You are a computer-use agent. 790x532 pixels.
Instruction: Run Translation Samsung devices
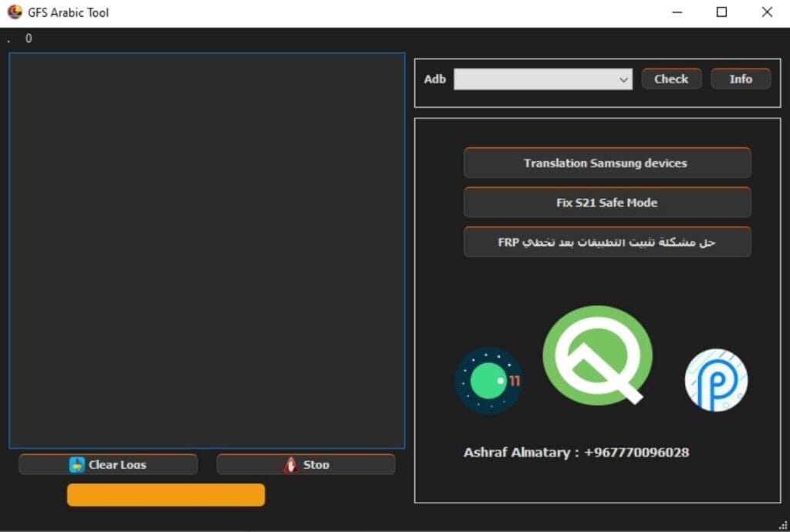[x=607, y=163]
